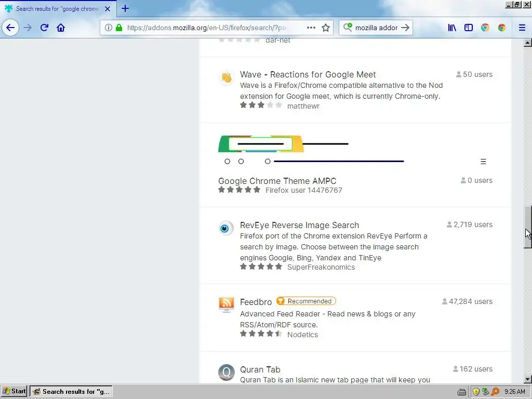This screenshot has height=399, width=532.
Task: Click the 162 users count
Action: coord(473,369)
